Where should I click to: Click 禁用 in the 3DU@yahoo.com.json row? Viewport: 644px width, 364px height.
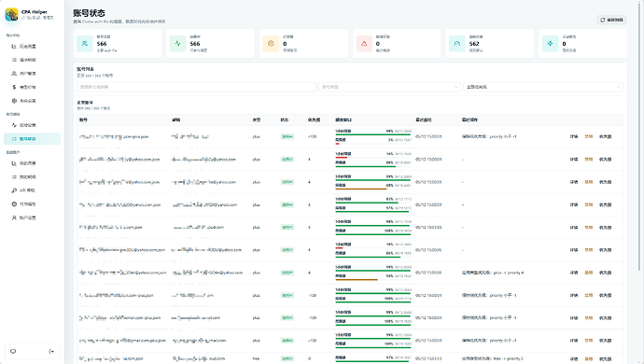[x=589, y=250]
